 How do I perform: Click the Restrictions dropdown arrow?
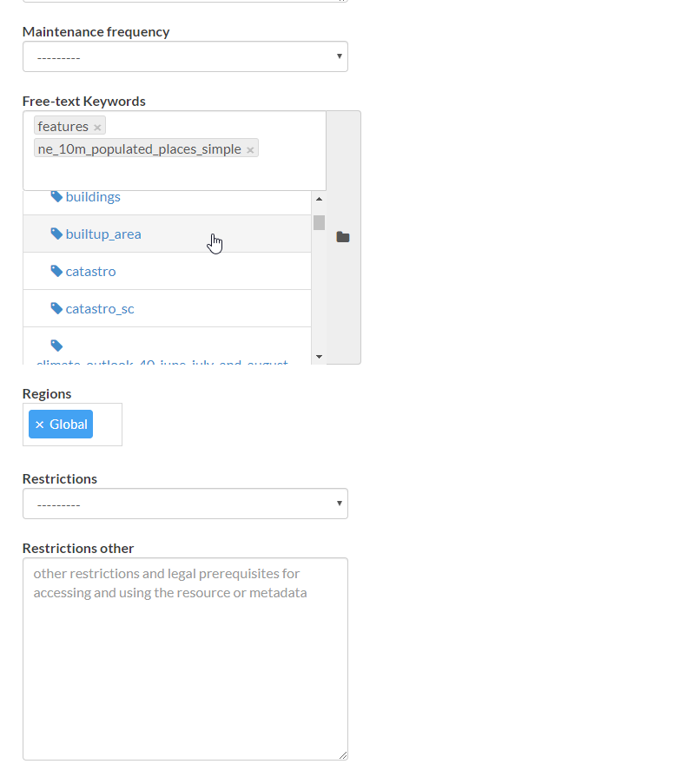click(339, 504)
